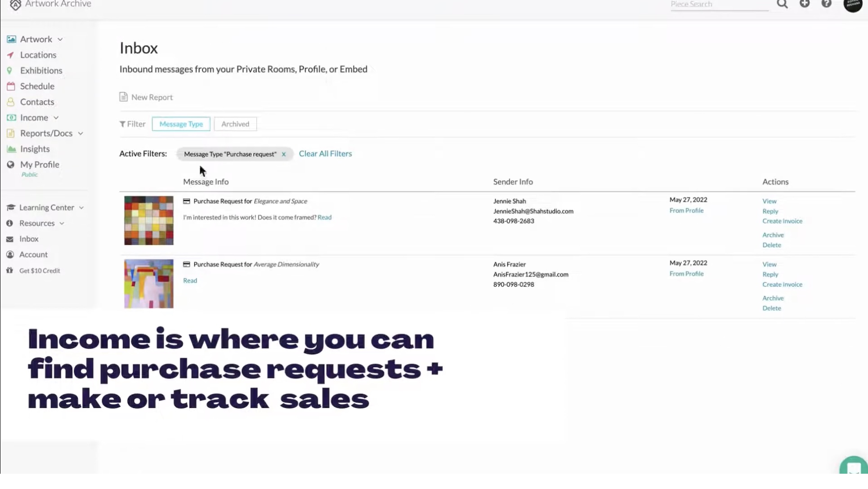Open the Archived filter dropdown
The width and height of the screenshot is (868, 489).
click(235, 124)
